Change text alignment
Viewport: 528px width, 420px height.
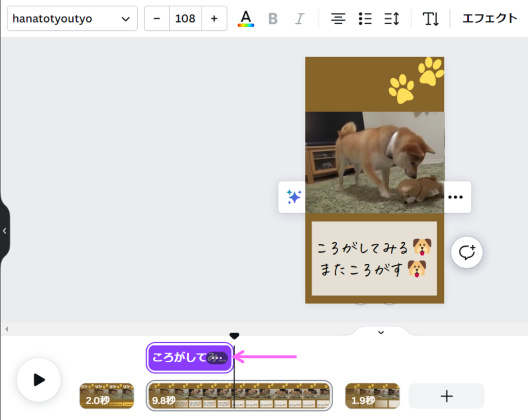pyautogui.click(x=338, y=19)
